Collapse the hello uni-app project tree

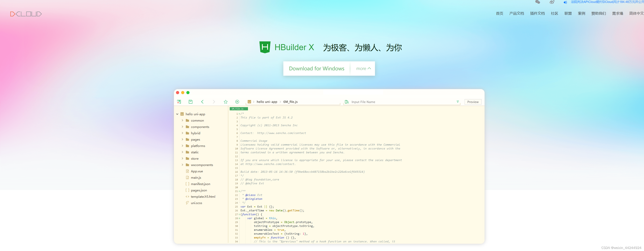(x=177, y=114)
